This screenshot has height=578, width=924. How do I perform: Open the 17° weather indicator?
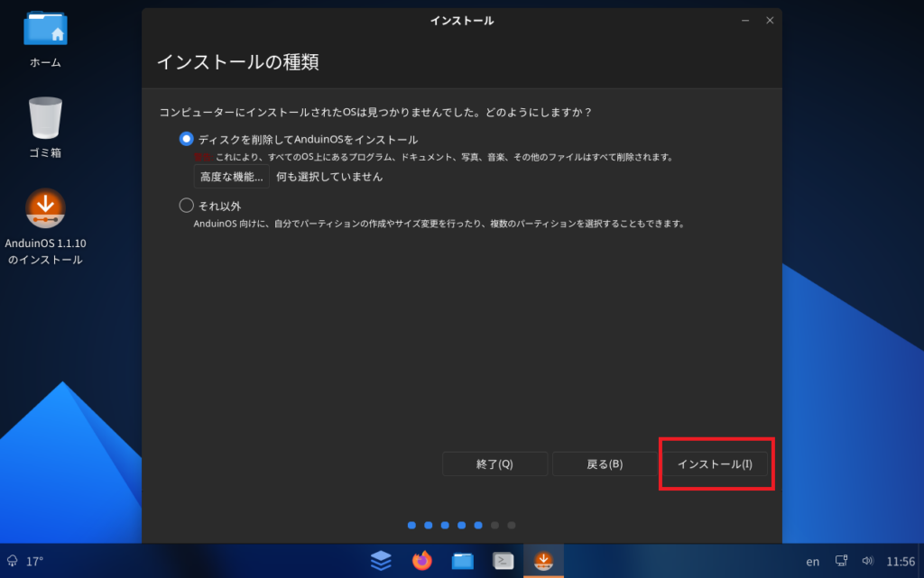(25, 561)
